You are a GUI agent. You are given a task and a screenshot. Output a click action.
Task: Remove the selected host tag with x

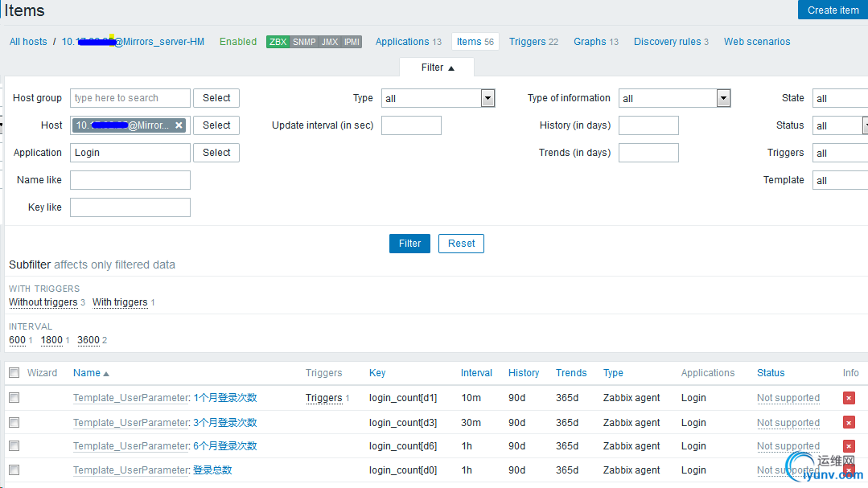tap(179, 125)
